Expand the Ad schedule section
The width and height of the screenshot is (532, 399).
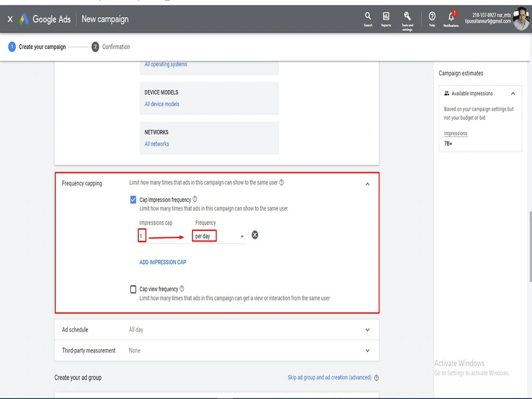tap(368, 330)
